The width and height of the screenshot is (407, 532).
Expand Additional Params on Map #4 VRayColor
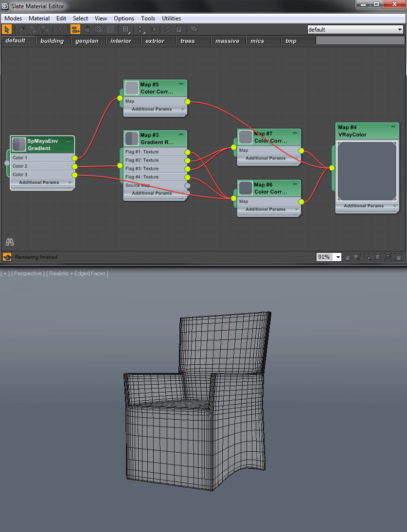(394, 206)
